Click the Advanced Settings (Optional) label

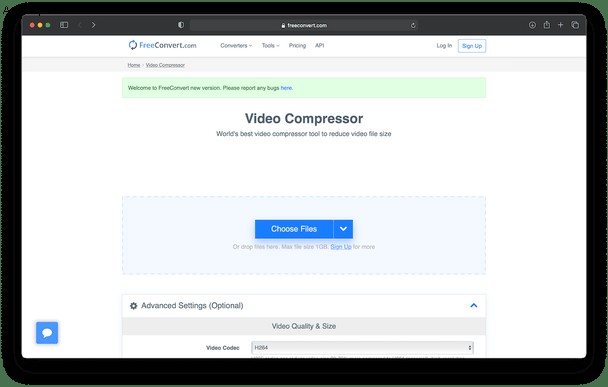click(192, 306)
